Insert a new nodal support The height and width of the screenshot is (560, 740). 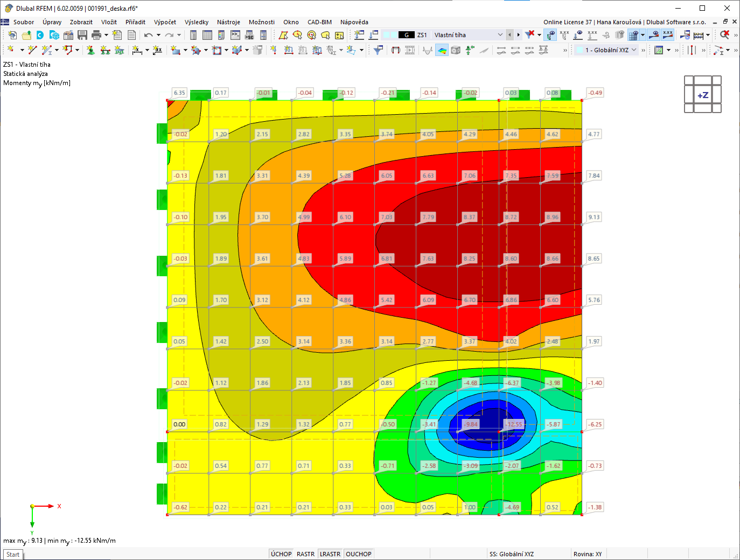(90, 50)
